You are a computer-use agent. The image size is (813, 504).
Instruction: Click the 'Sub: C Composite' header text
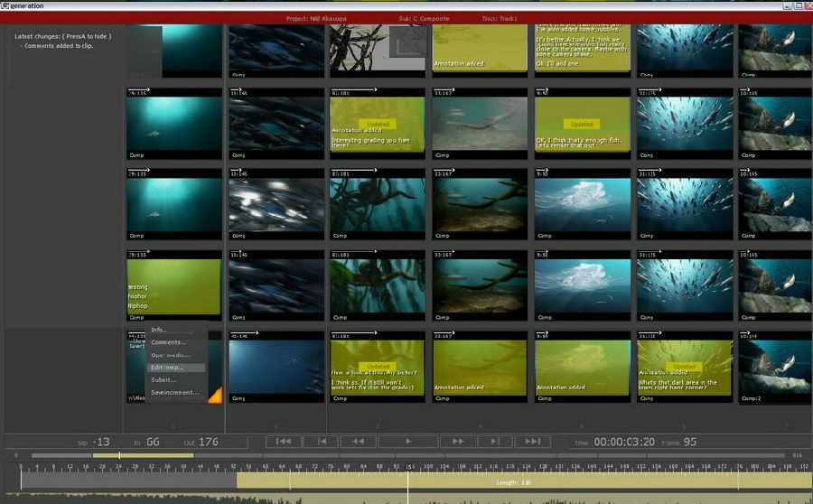point(424,19)
